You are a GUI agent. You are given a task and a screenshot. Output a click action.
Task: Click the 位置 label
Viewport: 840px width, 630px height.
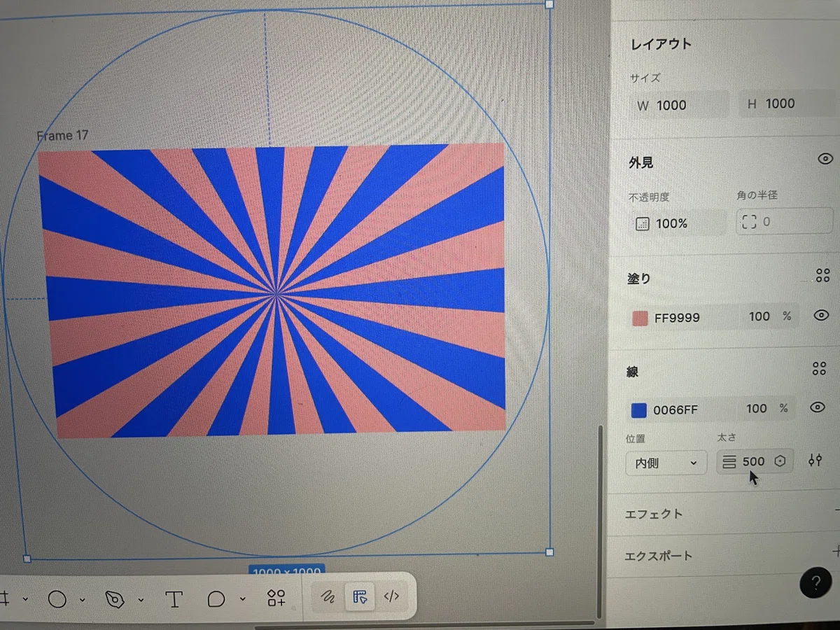(635, 439)
